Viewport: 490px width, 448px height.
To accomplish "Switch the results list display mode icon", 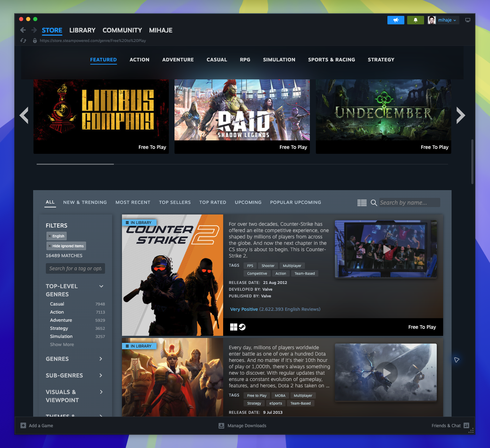I will click(x=362, y=202).
